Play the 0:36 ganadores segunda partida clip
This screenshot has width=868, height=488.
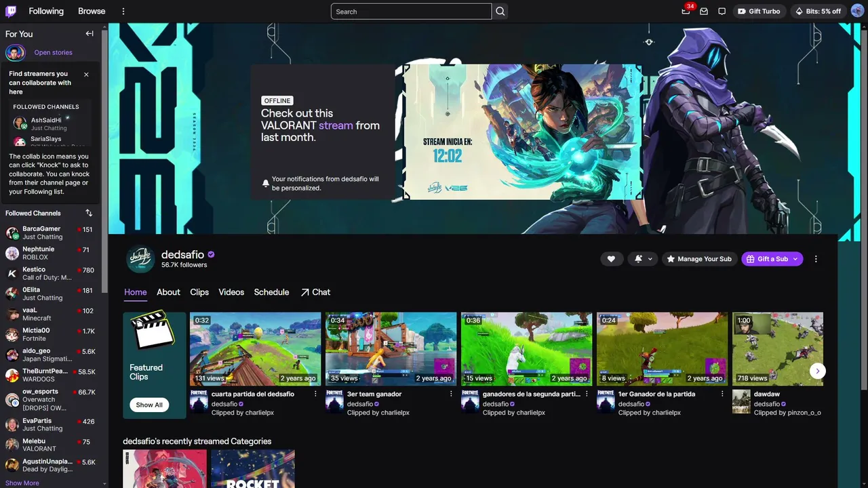pos(526,349)
